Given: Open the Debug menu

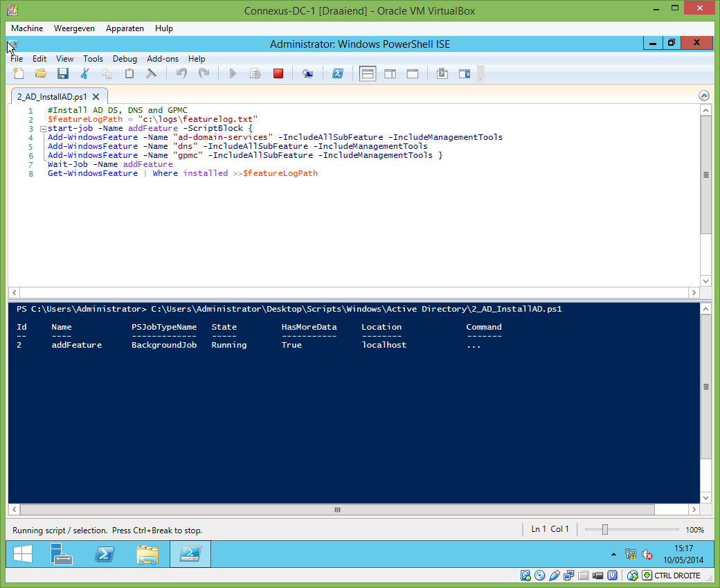Looking at the screenshot, I should [125, 59].
